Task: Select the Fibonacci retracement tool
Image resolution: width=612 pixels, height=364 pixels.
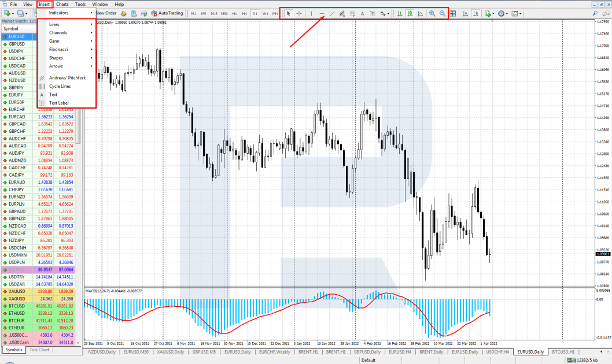Action: tap(352, 14)
